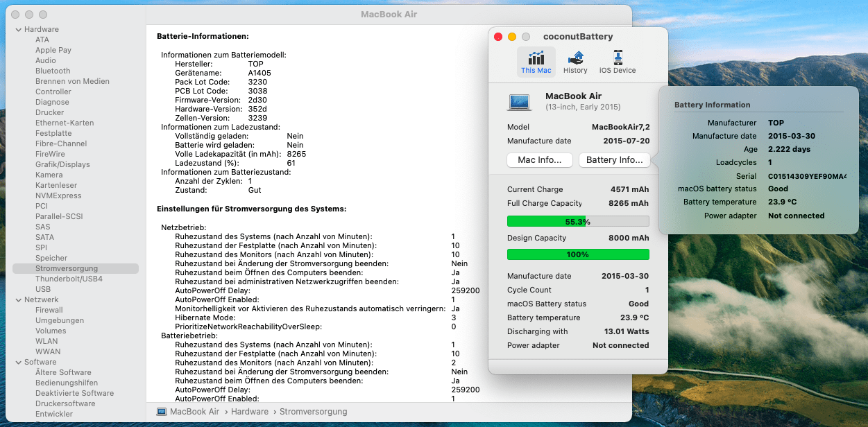Screen dimensions: 868x427
Task: Select Ethernet-Karten in the sidebar
Action: 65,123
